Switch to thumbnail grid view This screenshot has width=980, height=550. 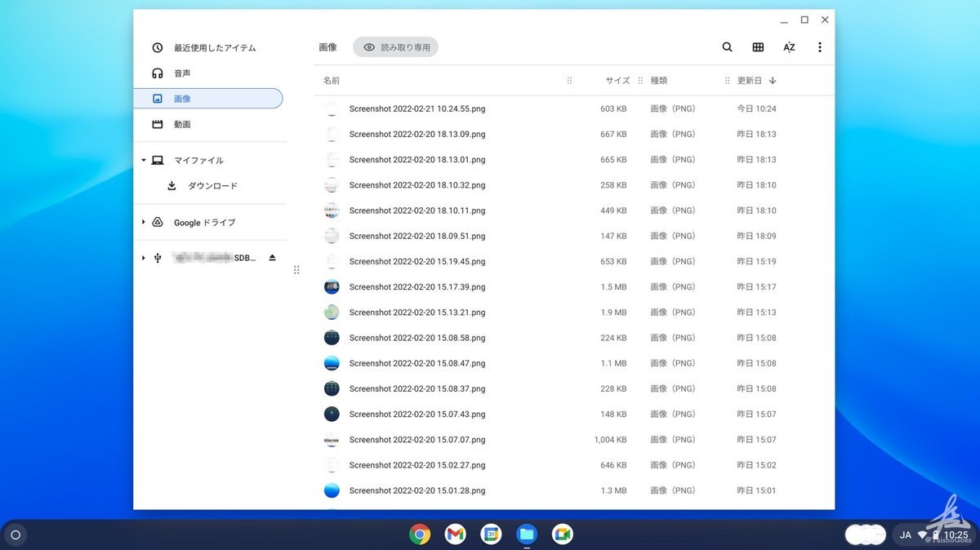tap(758, 47)
